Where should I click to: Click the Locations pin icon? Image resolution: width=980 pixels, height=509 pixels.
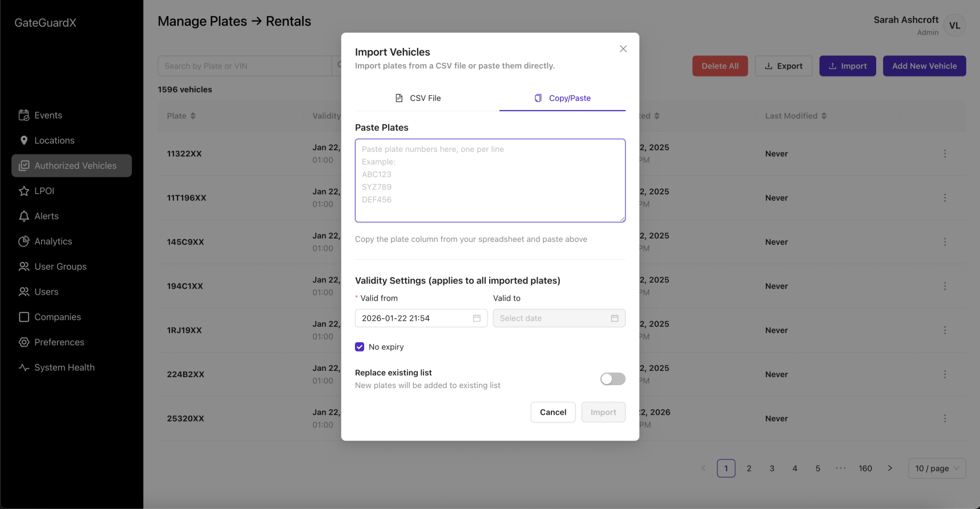(x=24, y=140)
